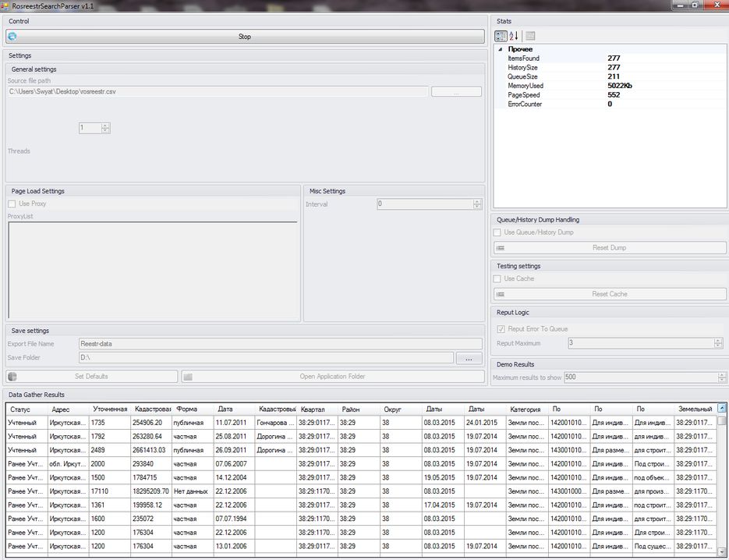Click inside the ProxyList text area
This screenshot has height=560, width=729.
point(153,270)
